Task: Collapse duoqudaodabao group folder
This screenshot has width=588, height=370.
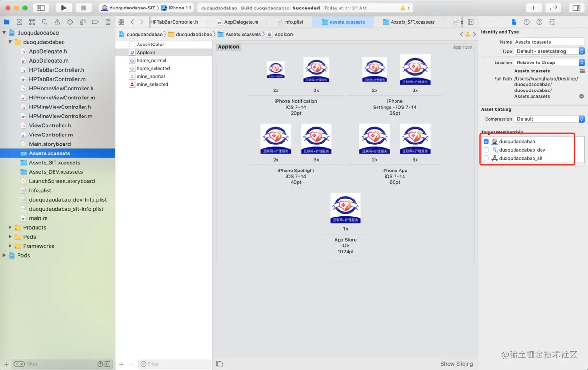Action: point(10,42)
